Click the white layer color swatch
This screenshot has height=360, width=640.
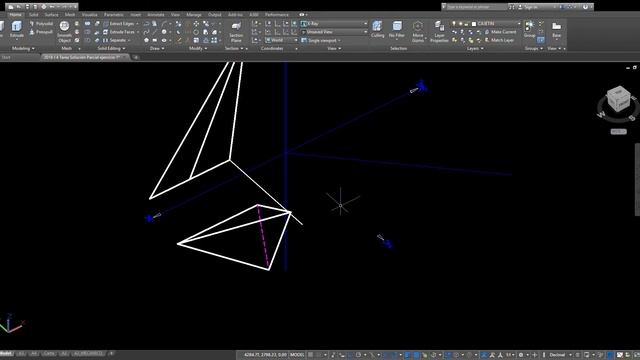[473, 24]
